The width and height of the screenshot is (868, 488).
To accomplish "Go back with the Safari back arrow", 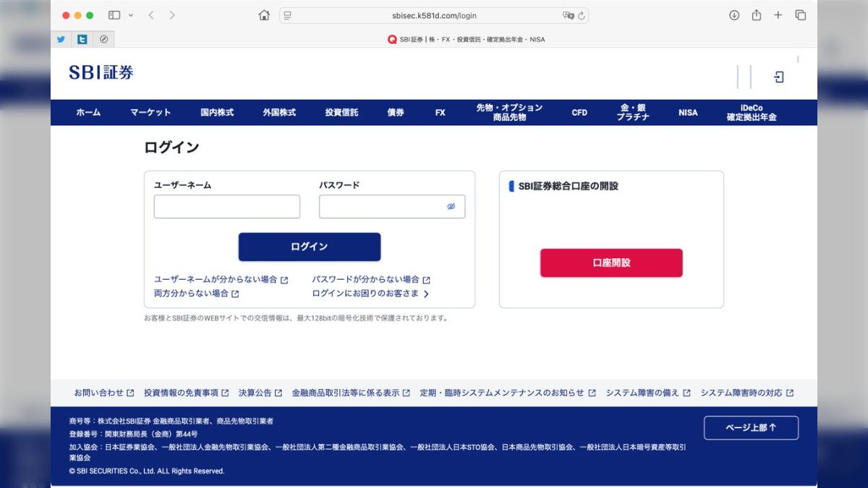I will (151, 15).
